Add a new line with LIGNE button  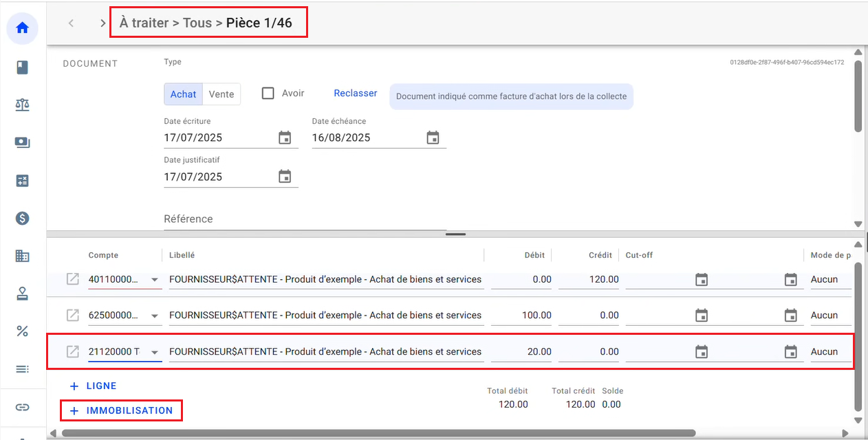click(x=94, y=386)
